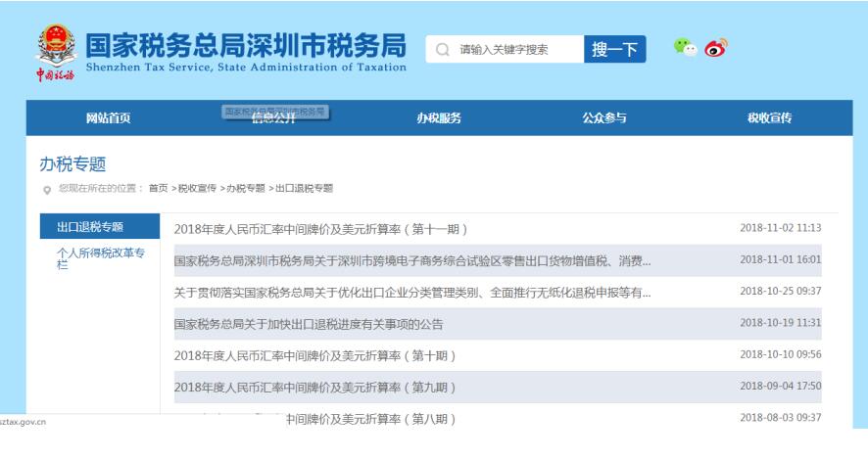Select 出口退税专题 in the sidebar
The width and height of the screenshot is (868, 460).
(x=90, y=227)
